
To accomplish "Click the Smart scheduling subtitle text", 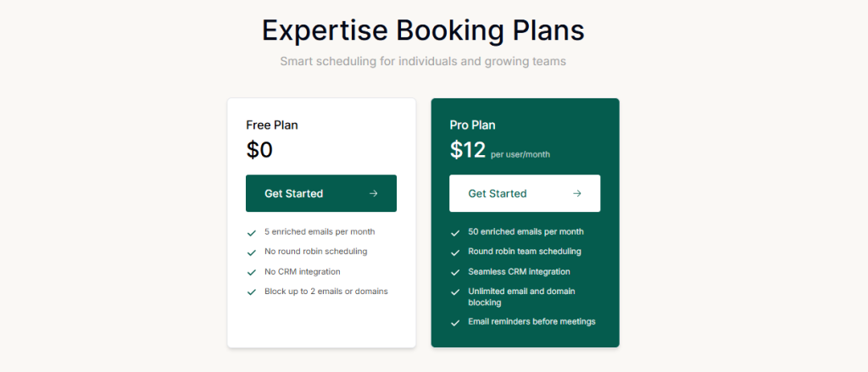I will click(x=423, y=62).
